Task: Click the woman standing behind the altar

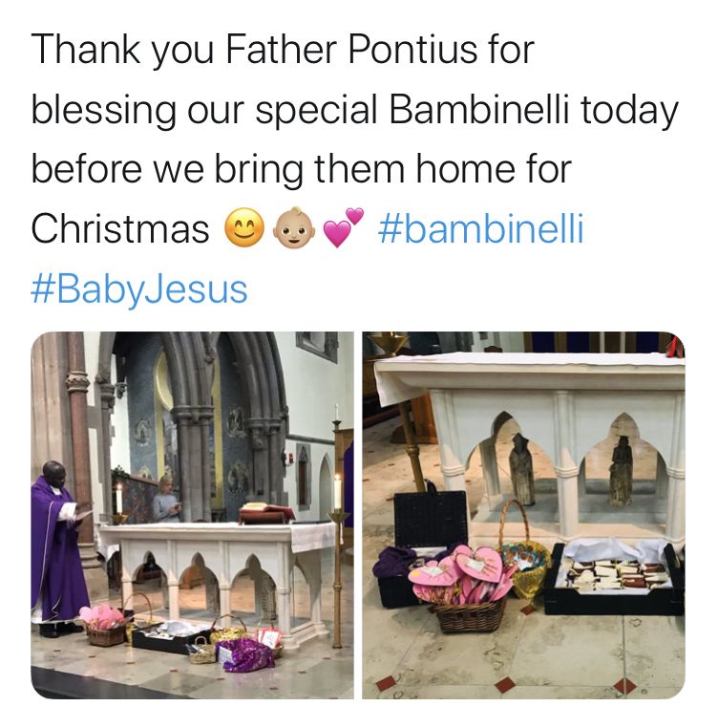Action: pos(167,499)
